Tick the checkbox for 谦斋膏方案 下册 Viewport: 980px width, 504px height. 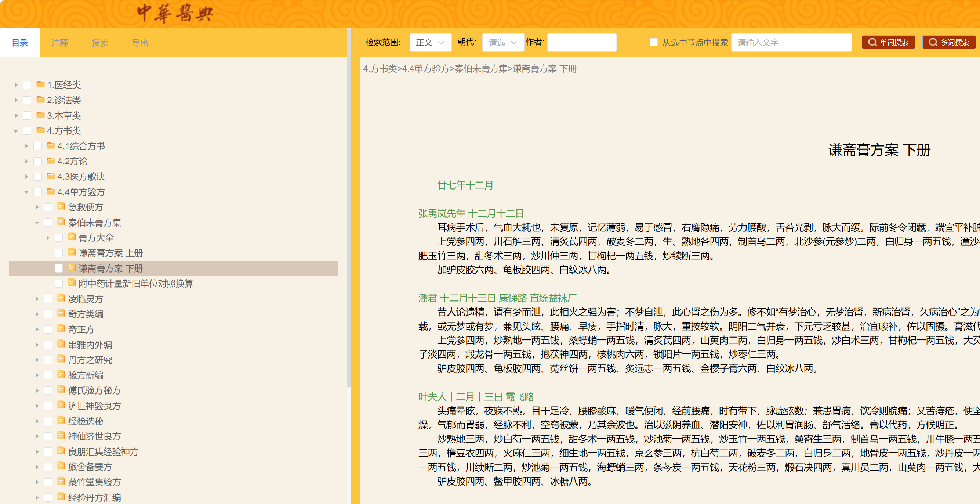click(59, 269)
